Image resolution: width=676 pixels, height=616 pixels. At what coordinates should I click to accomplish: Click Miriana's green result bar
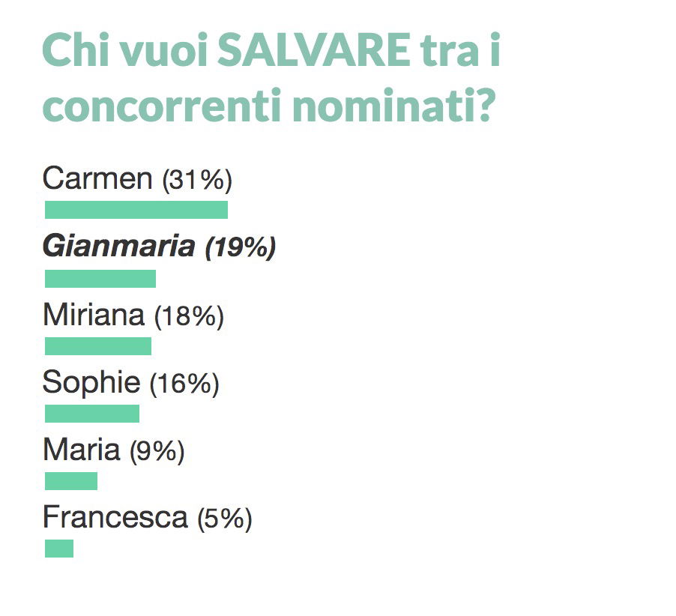tap(98, 346)
